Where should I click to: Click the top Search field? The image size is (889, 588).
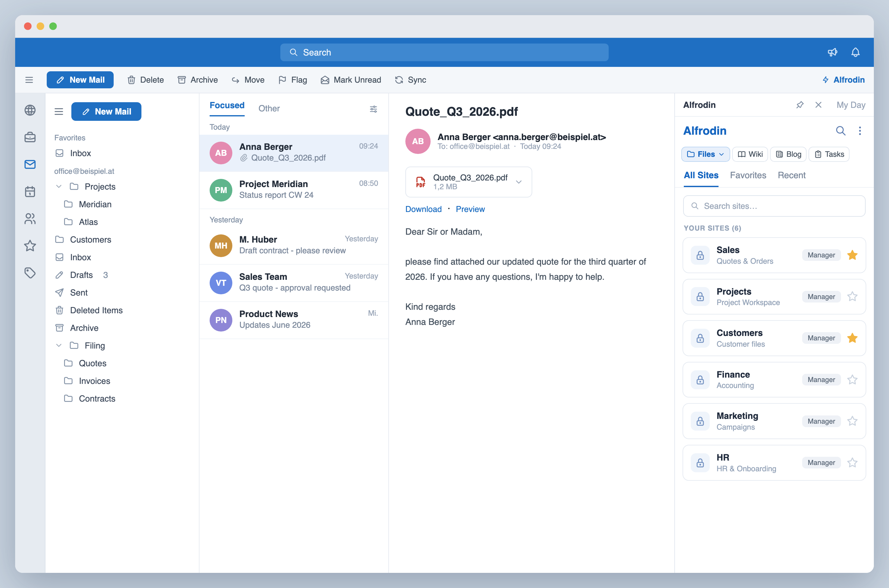(444, 52)
